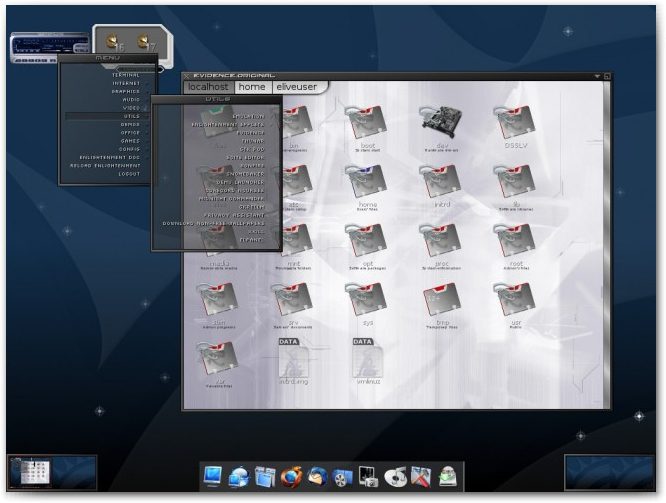Click Logout in the menu
Screen dimensions: 666x503
click(x=129, y=173)
